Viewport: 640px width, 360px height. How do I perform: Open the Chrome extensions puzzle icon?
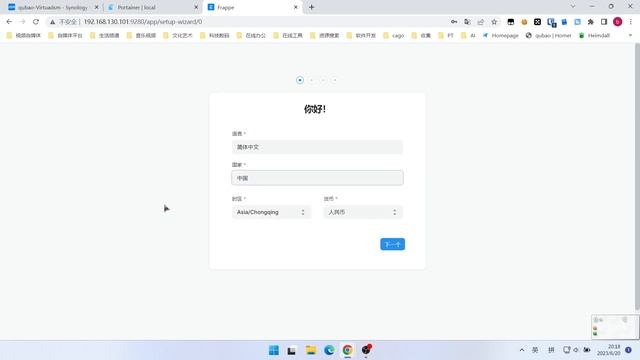pos(591,22)
